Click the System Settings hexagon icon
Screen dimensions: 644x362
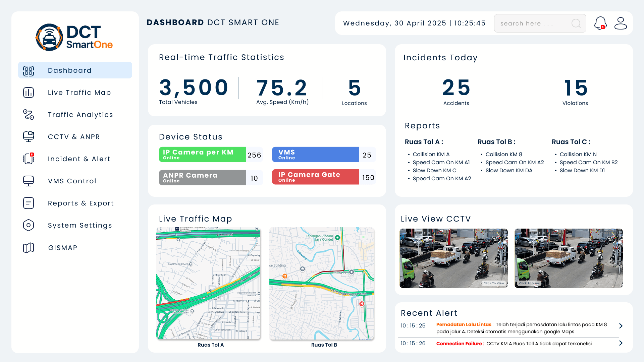pos(29,225)
